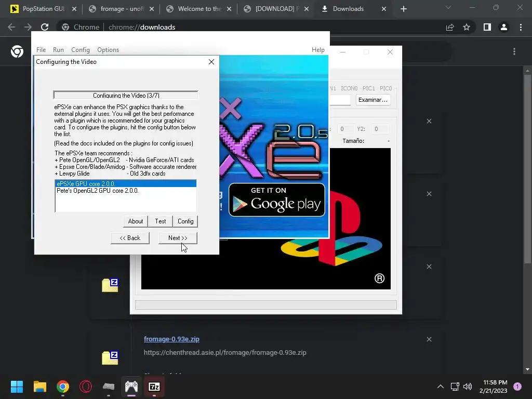Open Downloads page more actions menu
Viewport: 532px width, 399px height.
click(514, 51)
